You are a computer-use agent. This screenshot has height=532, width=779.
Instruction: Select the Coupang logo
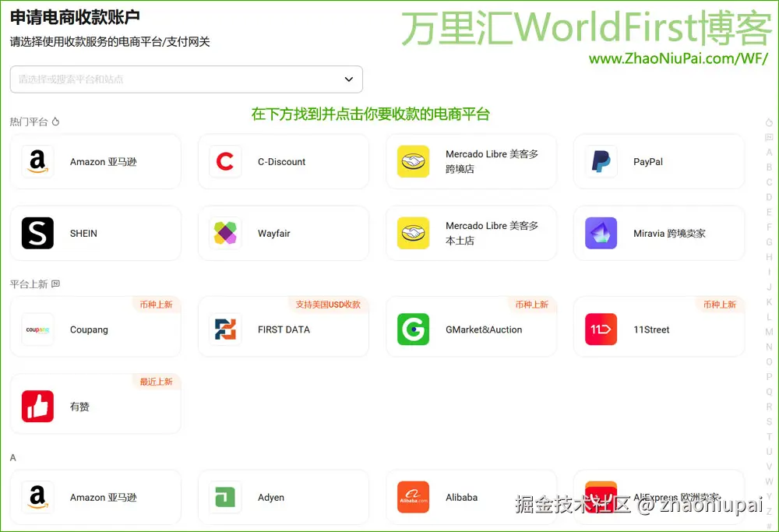click(37, 329)
